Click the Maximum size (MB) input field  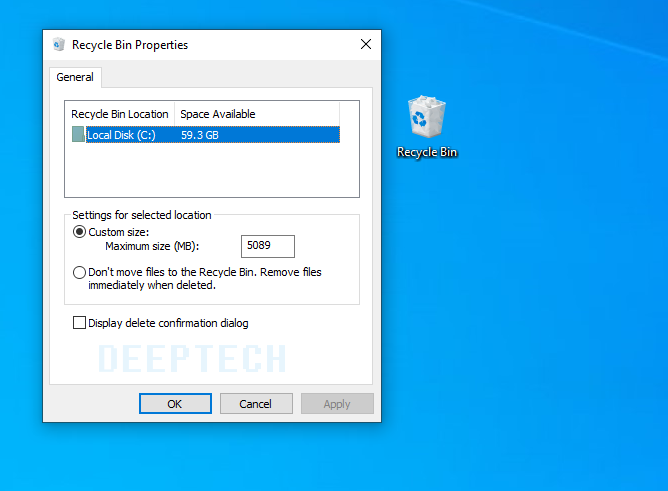coord(268,246)
